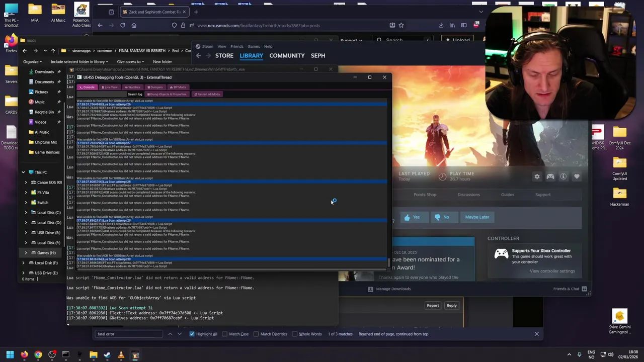
Task: Open Include selected folder in library dropdown
Action: click(x=79, y=62)
